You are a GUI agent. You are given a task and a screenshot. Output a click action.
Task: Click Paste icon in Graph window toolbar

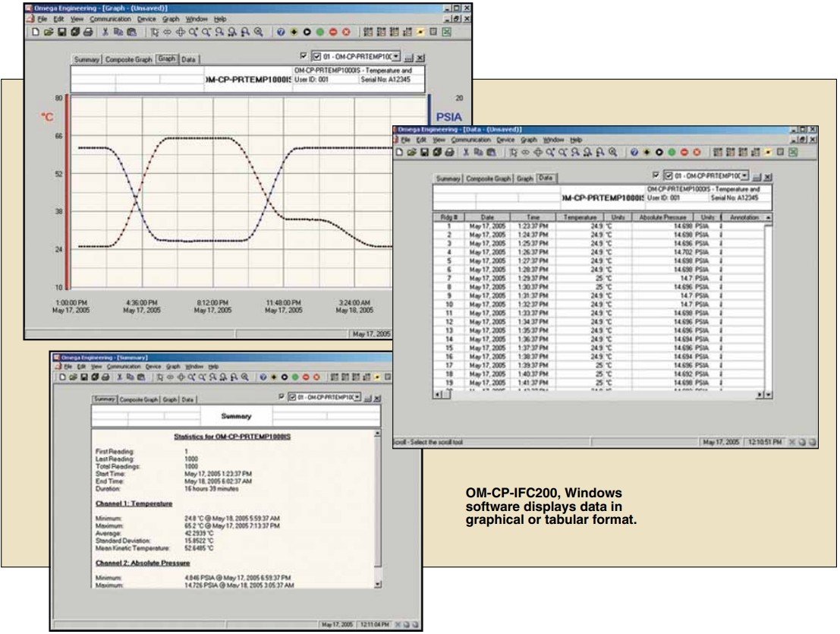click(x=131, y=32)
